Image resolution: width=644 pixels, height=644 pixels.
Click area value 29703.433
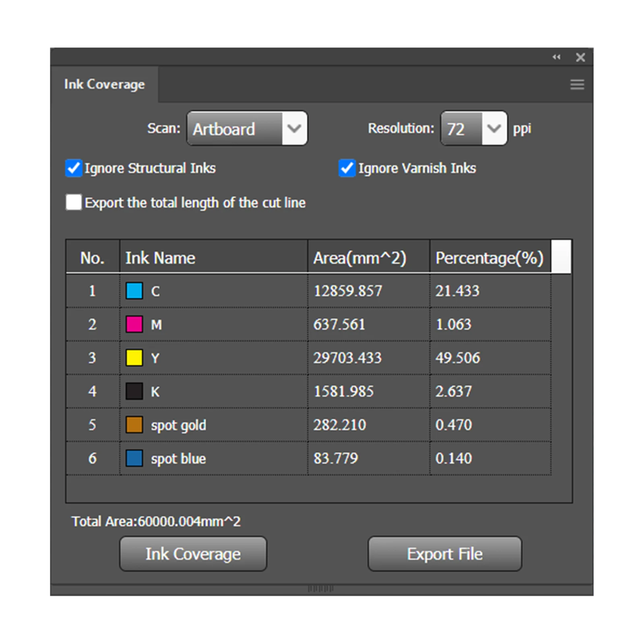[347, 358]
